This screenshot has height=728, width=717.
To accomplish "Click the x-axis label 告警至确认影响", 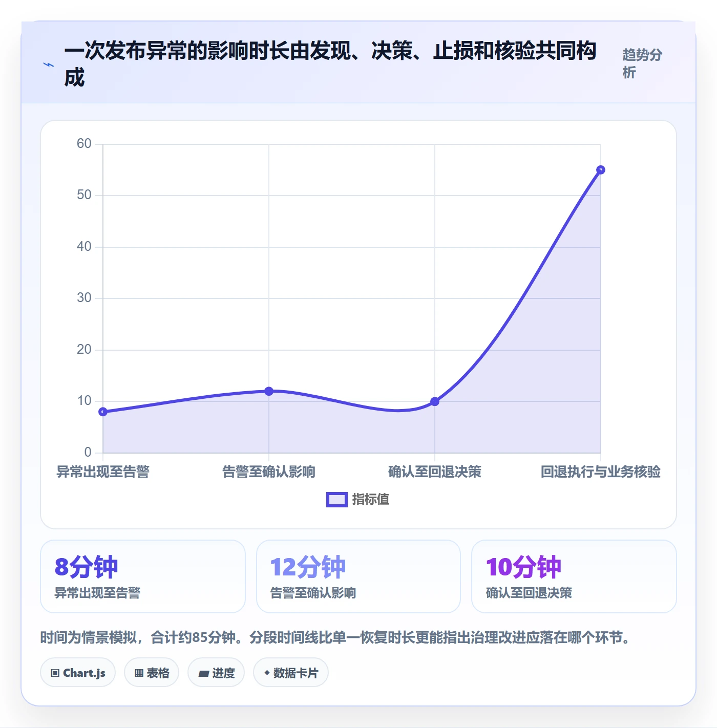I will click(269, 472).
